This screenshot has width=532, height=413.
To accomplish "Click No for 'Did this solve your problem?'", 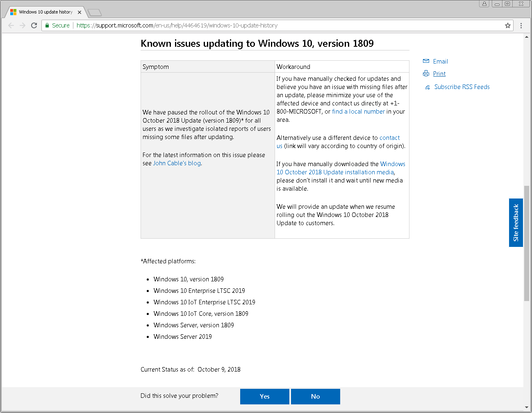I will [x=316, y=397].
